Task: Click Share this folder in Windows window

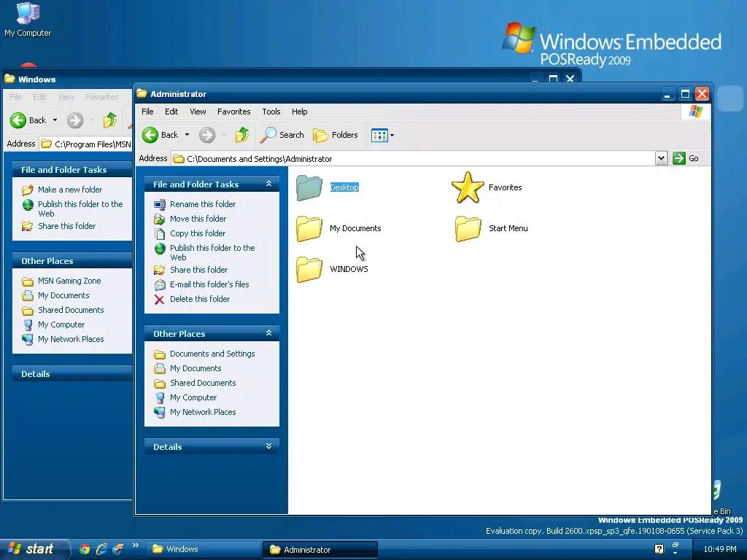Action: tap(66, 226)
